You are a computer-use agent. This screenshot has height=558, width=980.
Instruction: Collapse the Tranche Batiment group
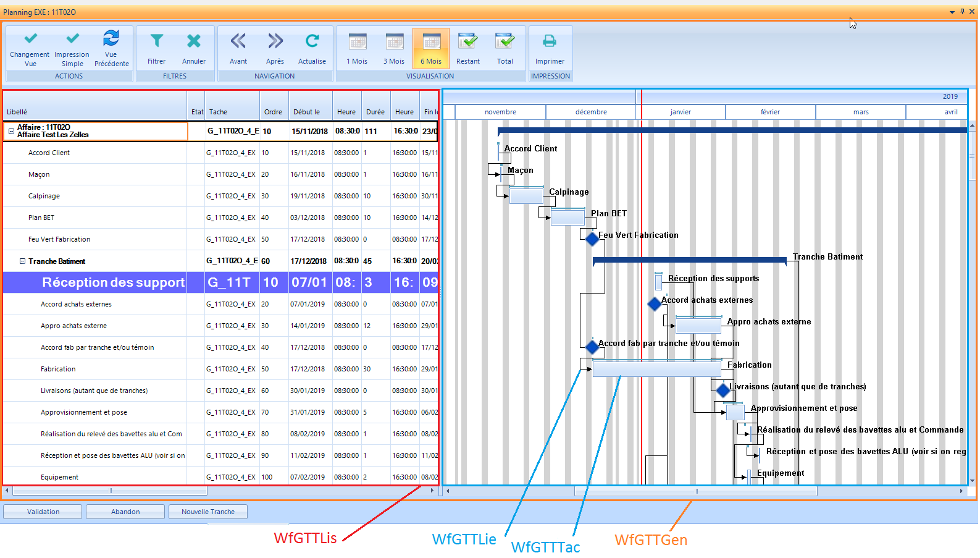coord(22,261)
